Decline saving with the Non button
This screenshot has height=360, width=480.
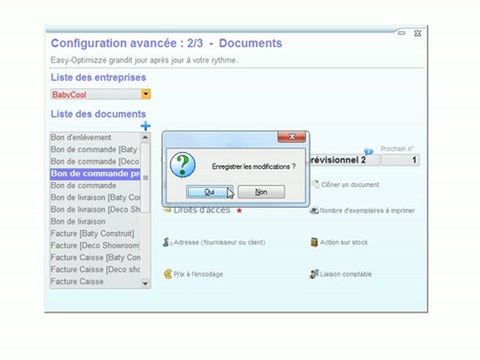tap(261, 192)
